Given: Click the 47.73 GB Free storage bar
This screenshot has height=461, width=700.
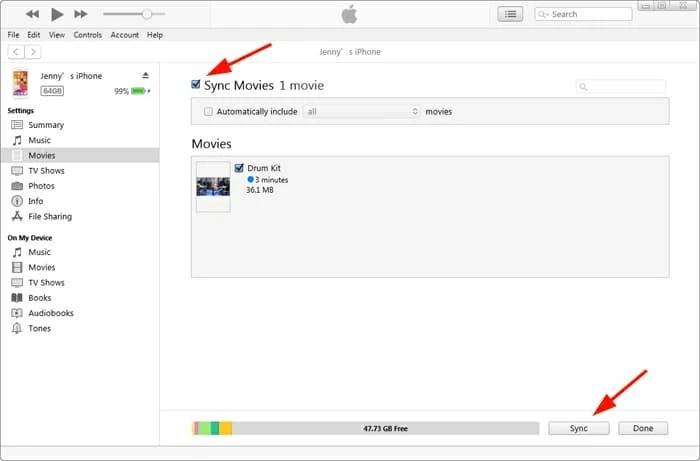Looking at the screenshot, I should click(366, 428).
